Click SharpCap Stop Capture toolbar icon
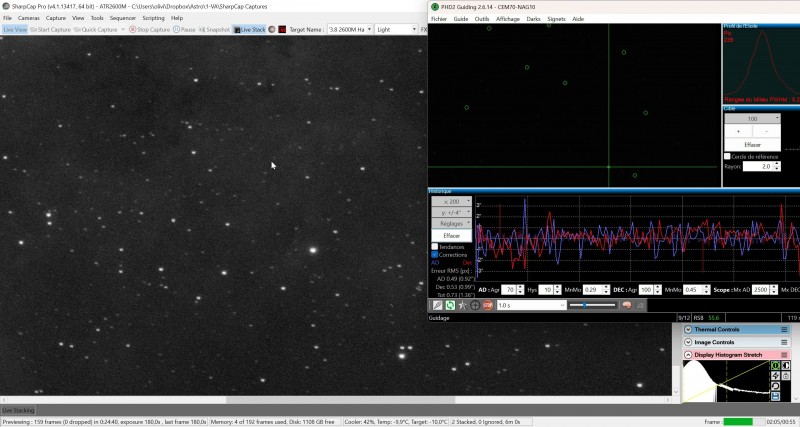The height and width of the screenshot is (427, 800). 133,30
